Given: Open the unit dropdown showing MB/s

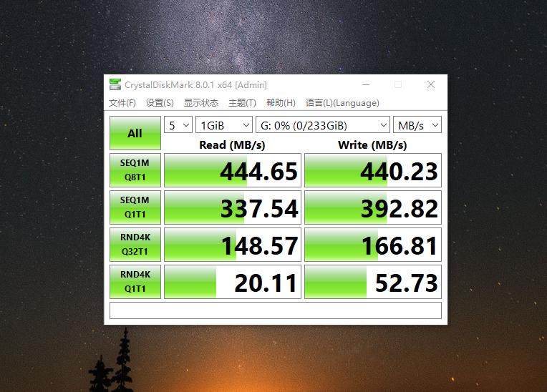Looking at the screenshot, I should click(417, 124).
